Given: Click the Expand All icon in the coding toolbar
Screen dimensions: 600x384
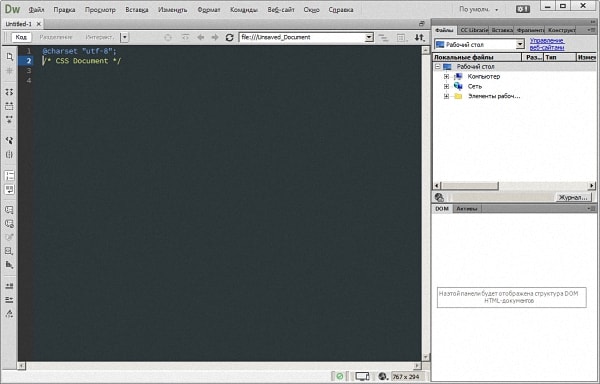Looking at the screenshot, I should tap(9, 120).
